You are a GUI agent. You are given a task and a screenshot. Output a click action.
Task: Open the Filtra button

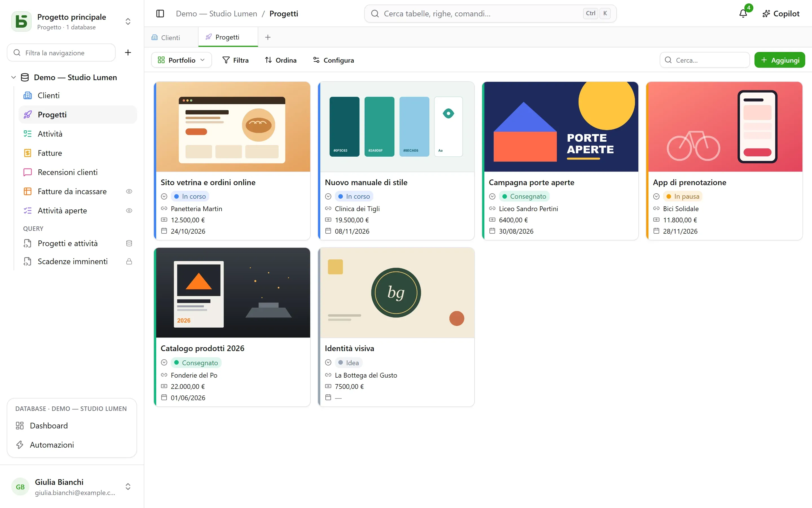pos(235,60)
